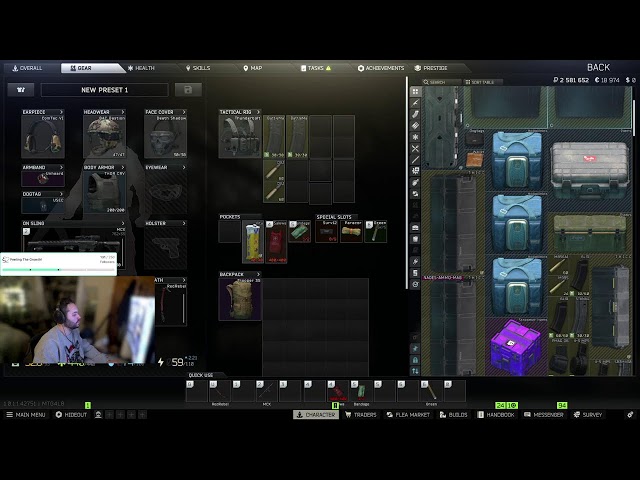Expand the Eyewear slot arrow
Screen dimensions: 640x480
tap(184, 167)
